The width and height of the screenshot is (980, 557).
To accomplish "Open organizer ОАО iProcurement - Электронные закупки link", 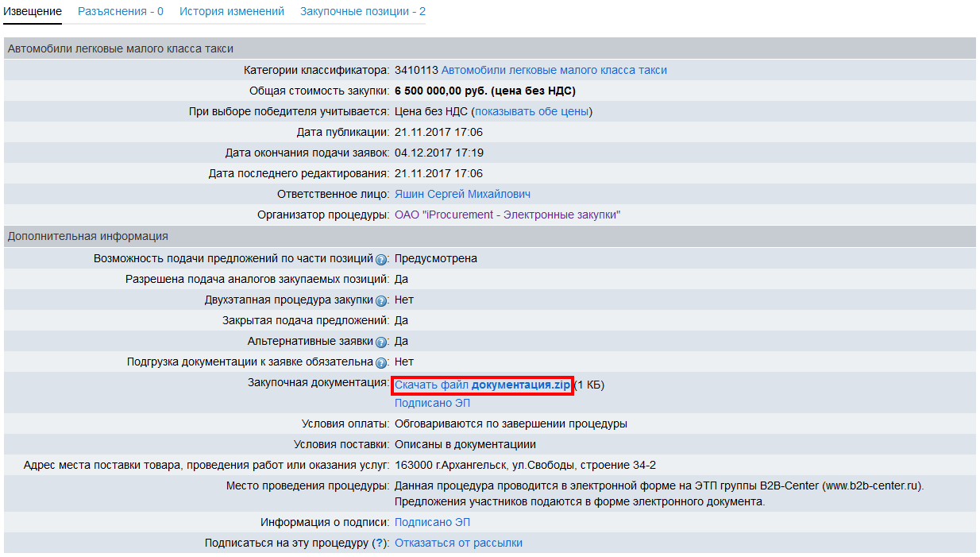I will click(x=507, y=215).
